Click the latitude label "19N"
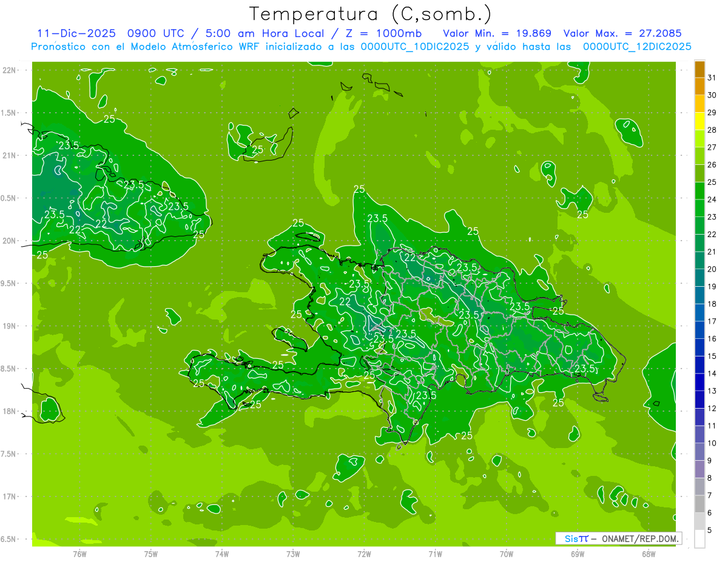Viewport: 728px width, 562px height. tap(9, 326)
